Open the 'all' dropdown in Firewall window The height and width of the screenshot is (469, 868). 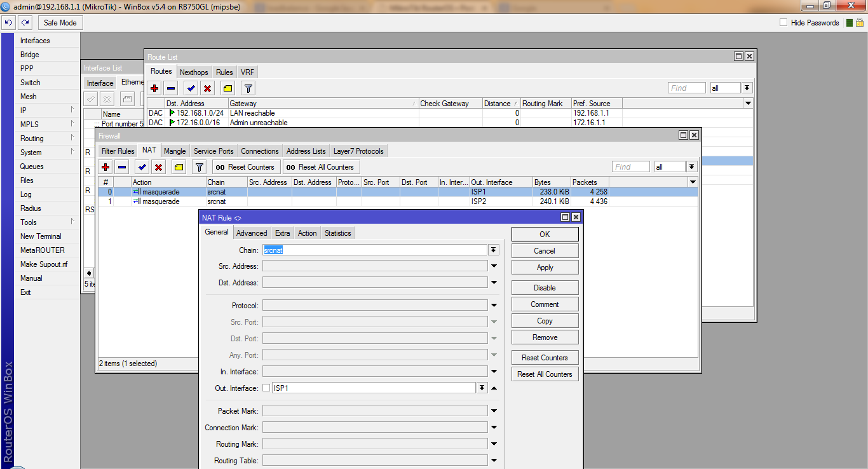[692, 167]
